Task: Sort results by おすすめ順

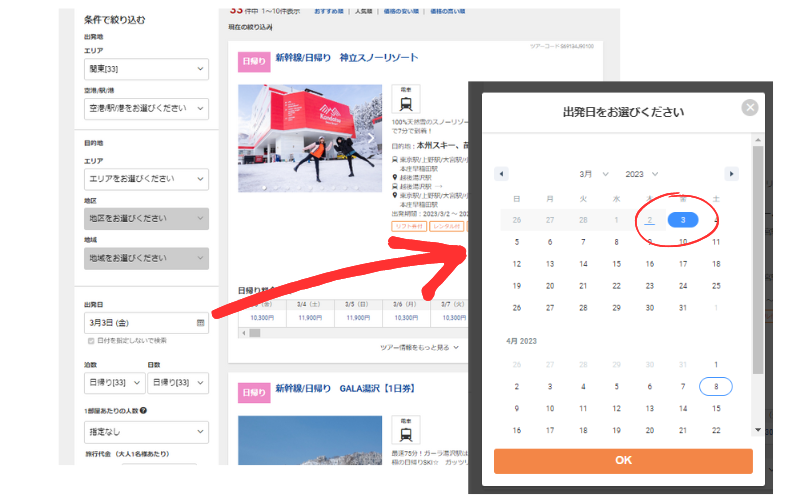Action: tap(329, 11)
